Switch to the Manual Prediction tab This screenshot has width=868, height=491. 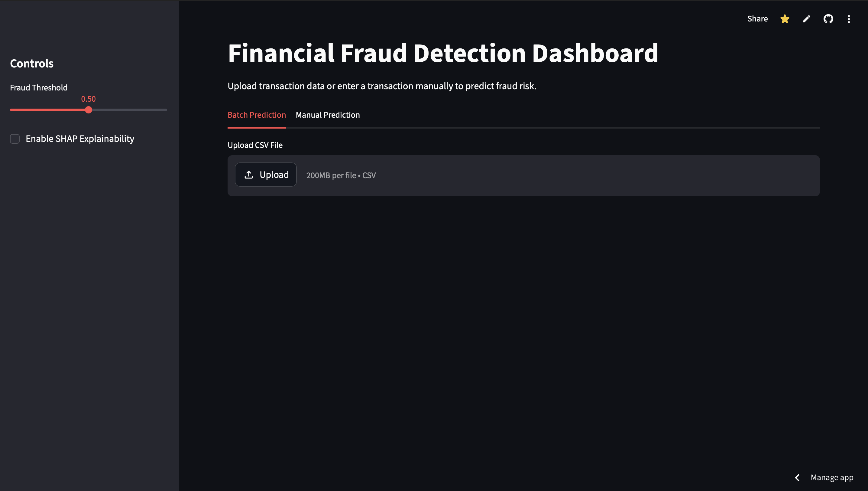click(x=328, y=115)
